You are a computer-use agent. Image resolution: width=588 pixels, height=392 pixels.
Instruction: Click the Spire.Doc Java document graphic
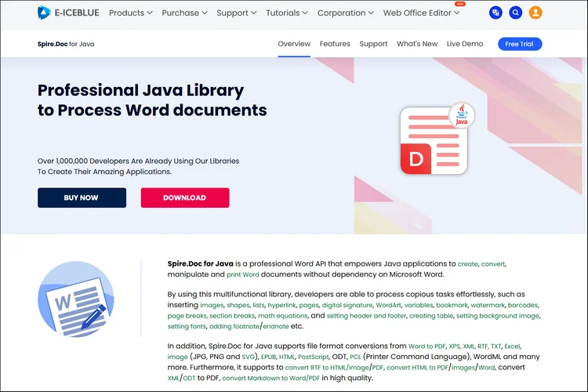pos(434,140)
